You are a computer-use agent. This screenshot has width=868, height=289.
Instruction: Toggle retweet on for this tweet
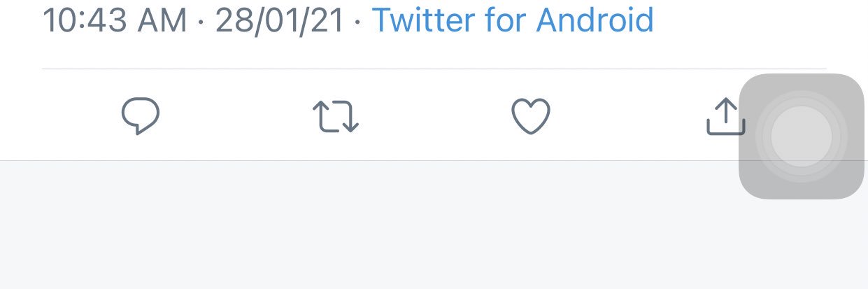tap(335, 117)
